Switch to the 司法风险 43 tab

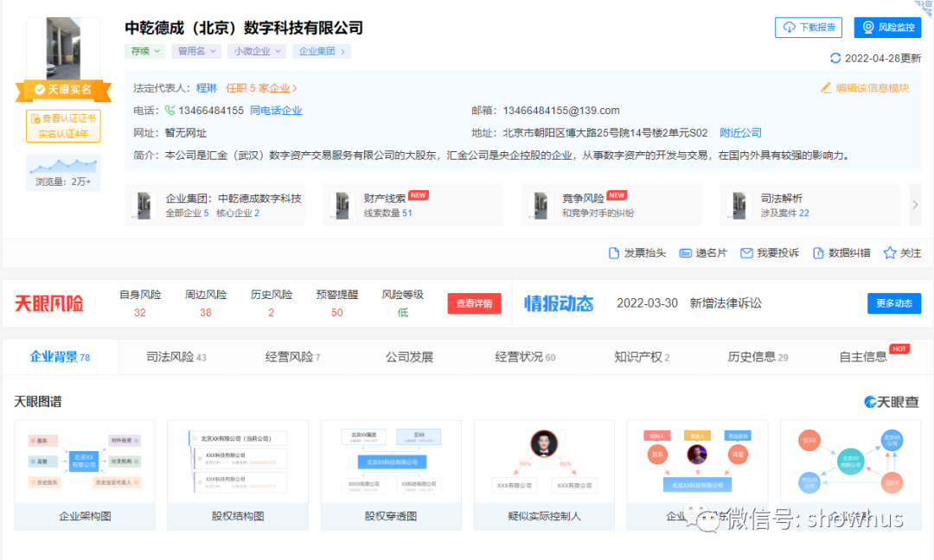point(176,357)
